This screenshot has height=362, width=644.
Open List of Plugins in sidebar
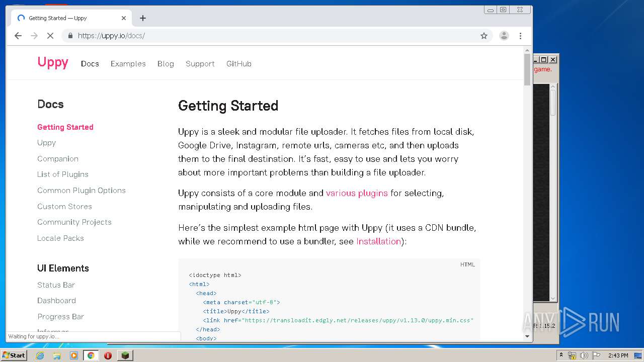pyautogui.click(x=63, y=174)
